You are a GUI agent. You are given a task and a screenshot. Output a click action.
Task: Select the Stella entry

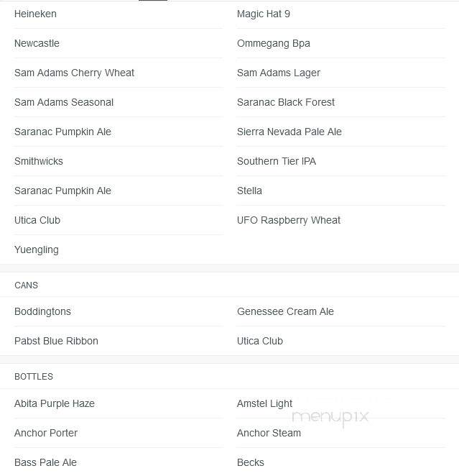[249, 191]
